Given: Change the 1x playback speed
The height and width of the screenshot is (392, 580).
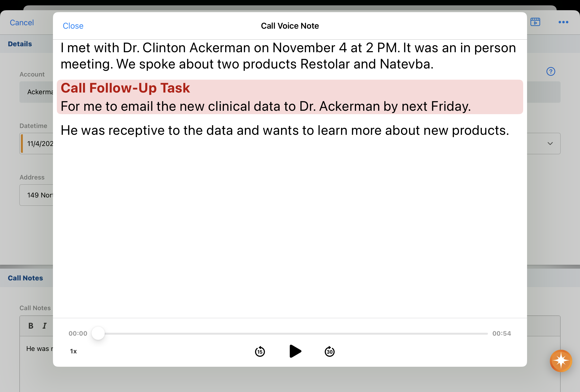Looking at the screenshot, I should pos(73,351).
